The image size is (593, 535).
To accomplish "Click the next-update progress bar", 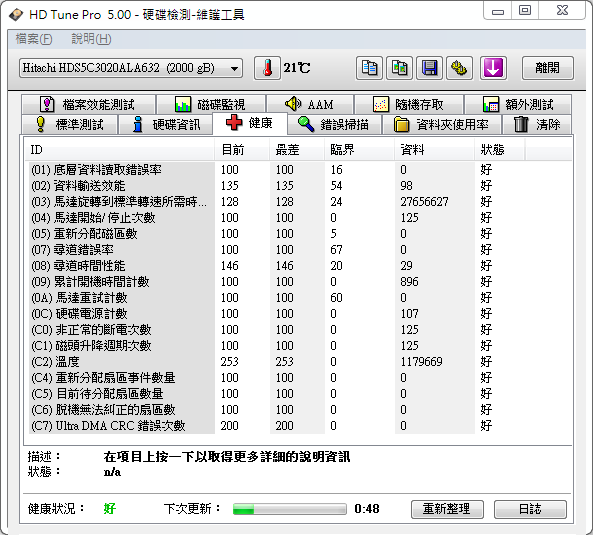I will point(289,509).
